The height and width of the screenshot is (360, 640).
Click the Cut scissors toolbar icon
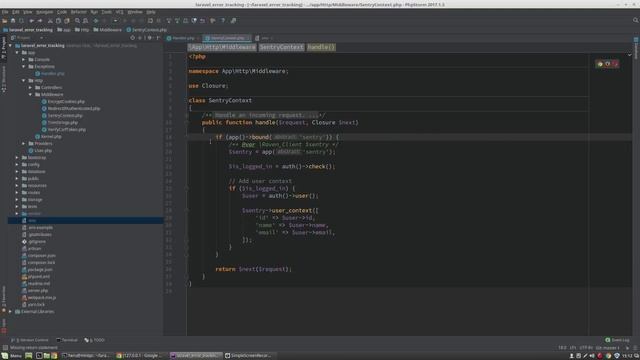pyautogui.click(x=50, y=20)
